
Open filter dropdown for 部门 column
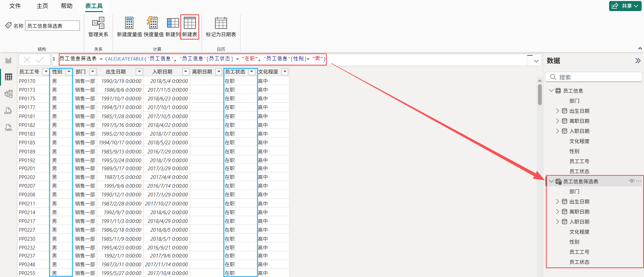93,72
